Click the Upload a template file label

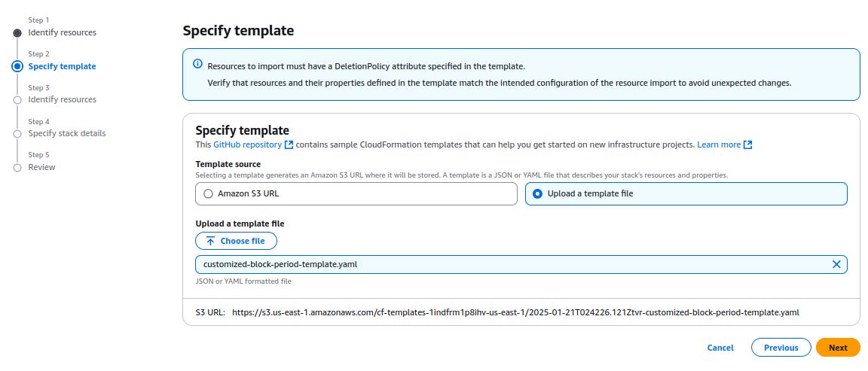240,224
